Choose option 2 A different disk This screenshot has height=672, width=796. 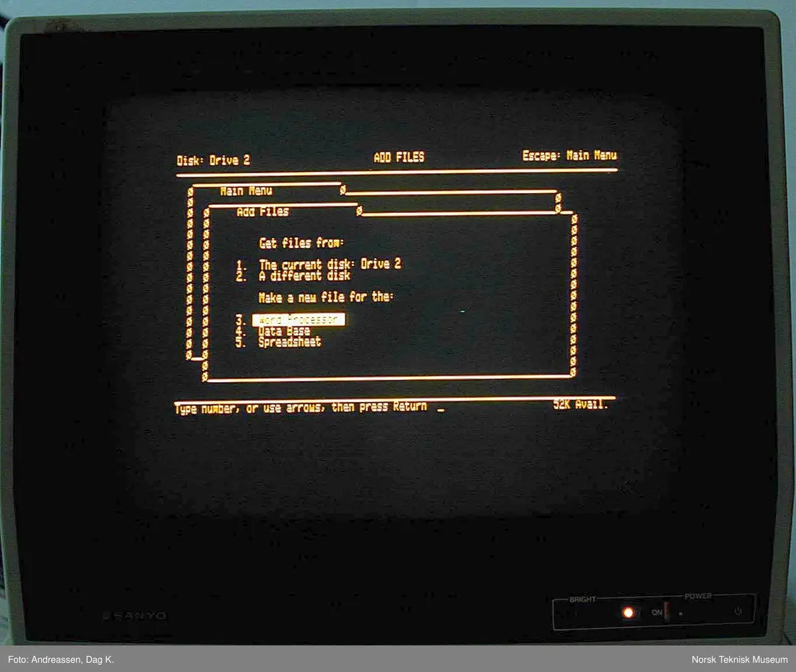coord(293,275)
